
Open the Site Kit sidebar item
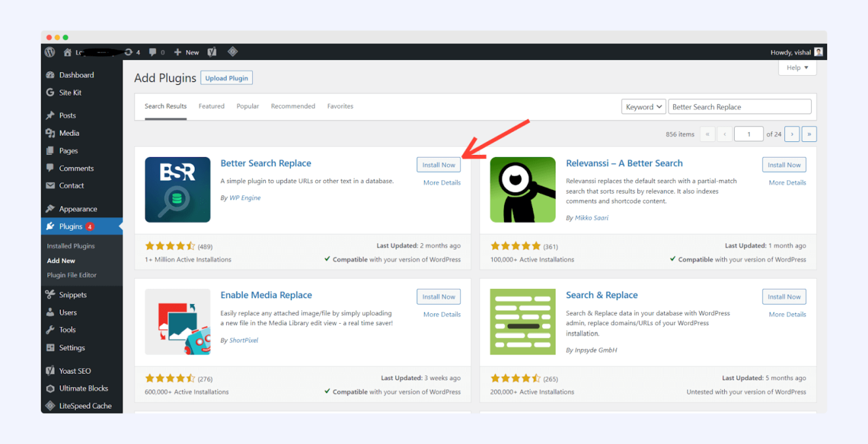[x=70, y=93]
